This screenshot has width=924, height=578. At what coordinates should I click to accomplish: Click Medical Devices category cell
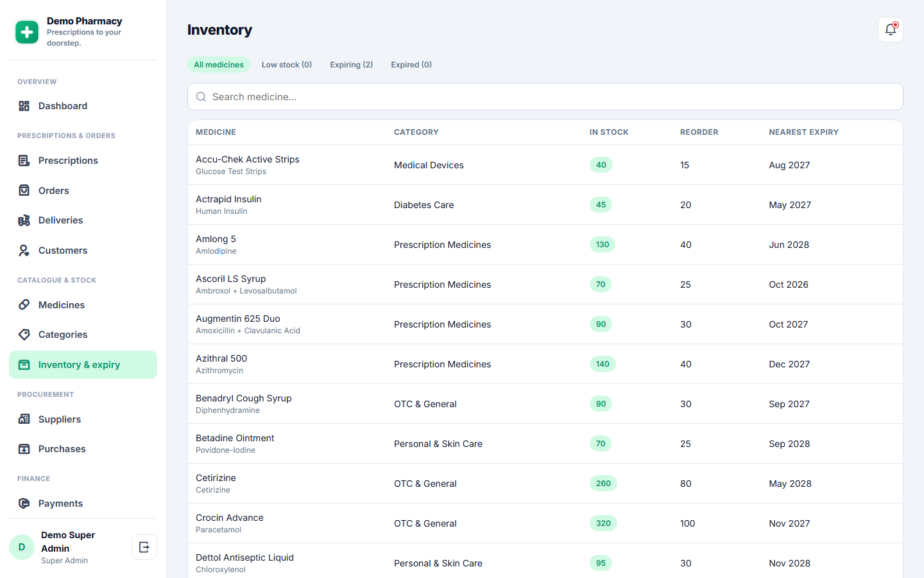tap(429, 165)
